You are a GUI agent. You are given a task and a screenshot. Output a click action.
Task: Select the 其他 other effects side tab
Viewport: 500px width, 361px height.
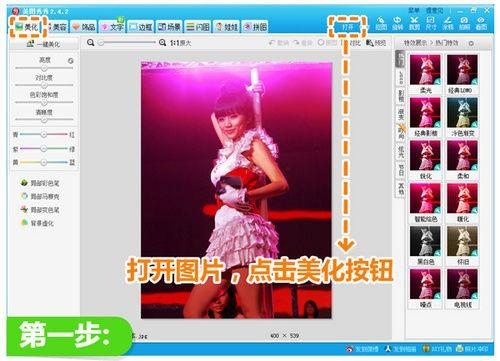[401, 188]
